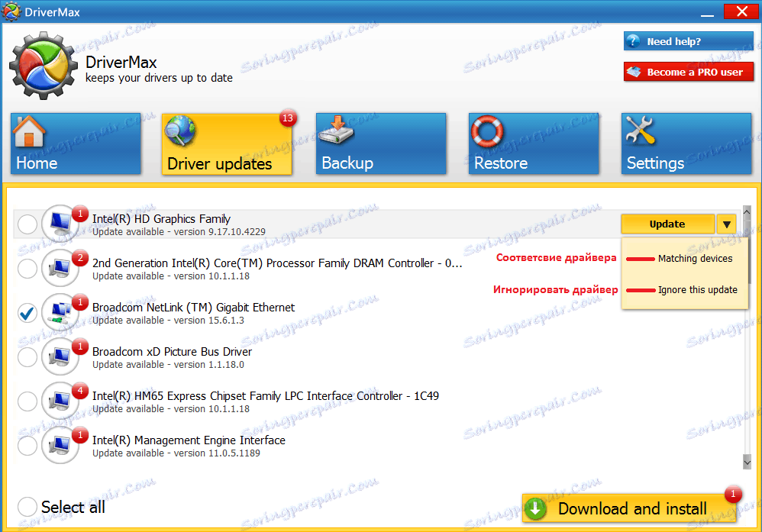Choose Matching devices from the dropdown
Viewport: 762px width, 532px height.
coord(695,259)
